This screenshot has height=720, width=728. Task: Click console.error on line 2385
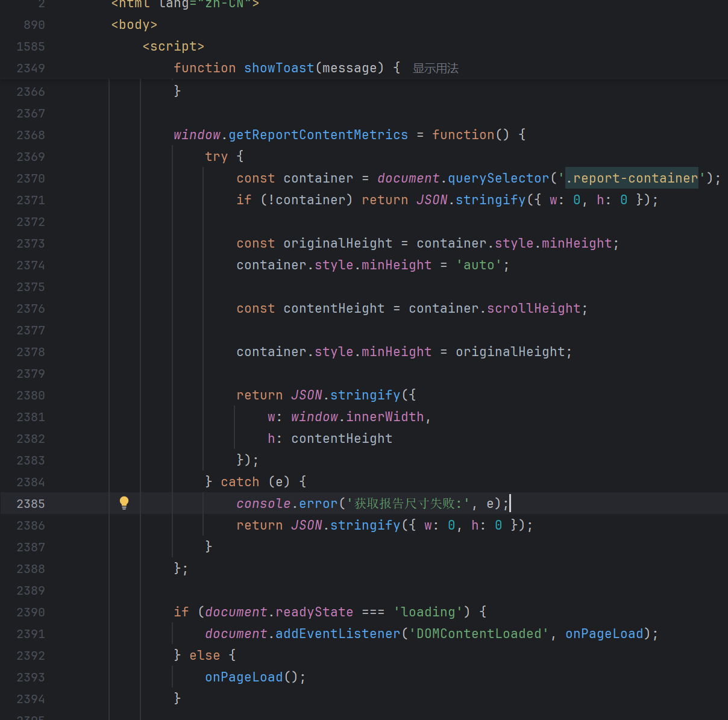pyautogui.click(x=286, y=504)
